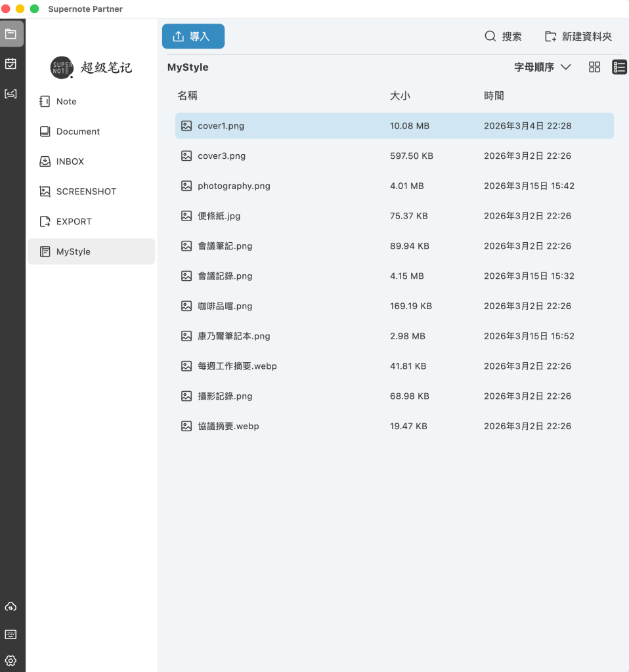The width and height of the screenshot is (629, 672).
Task: Select the MyStyle folder
Action: coord(91,251)
